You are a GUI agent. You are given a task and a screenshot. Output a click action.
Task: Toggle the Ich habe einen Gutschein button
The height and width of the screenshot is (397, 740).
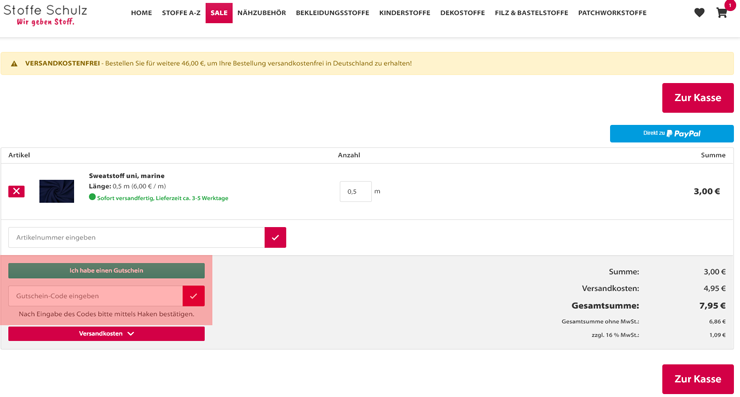click(x=106, y=270)
